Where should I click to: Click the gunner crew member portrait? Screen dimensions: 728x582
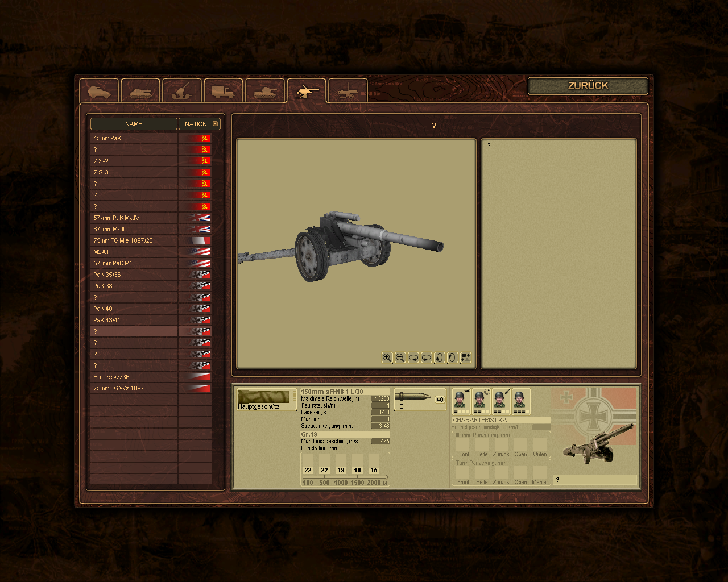(x=481, y=400)
